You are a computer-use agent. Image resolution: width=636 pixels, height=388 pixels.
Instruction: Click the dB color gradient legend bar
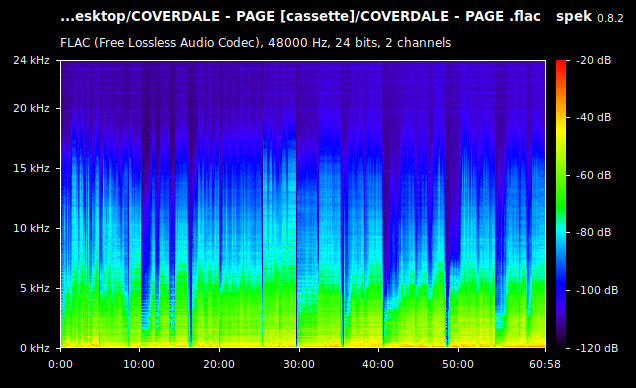561,204
